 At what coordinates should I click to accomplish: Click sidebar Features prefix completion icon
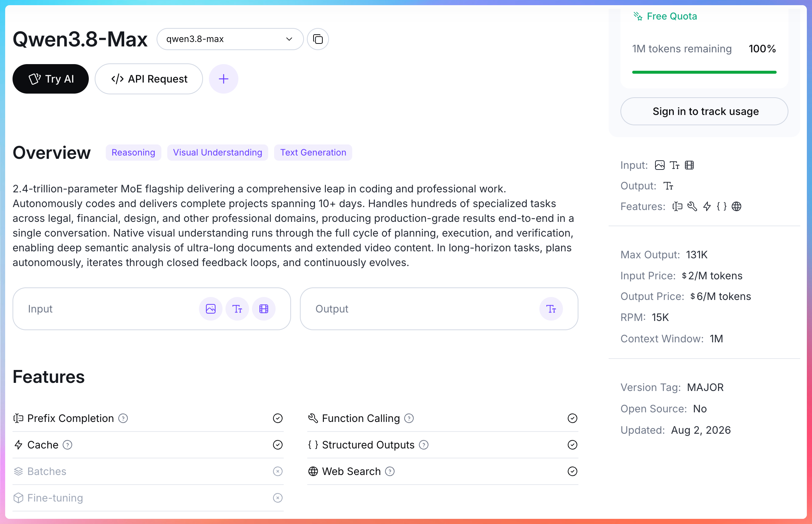pyautogui.click(x=678, y=206)
